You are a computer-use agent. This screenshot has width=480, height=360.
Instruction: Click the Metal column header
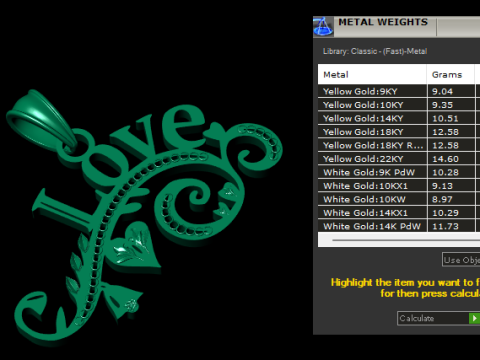pyautogui.click(x=372, y=74)
